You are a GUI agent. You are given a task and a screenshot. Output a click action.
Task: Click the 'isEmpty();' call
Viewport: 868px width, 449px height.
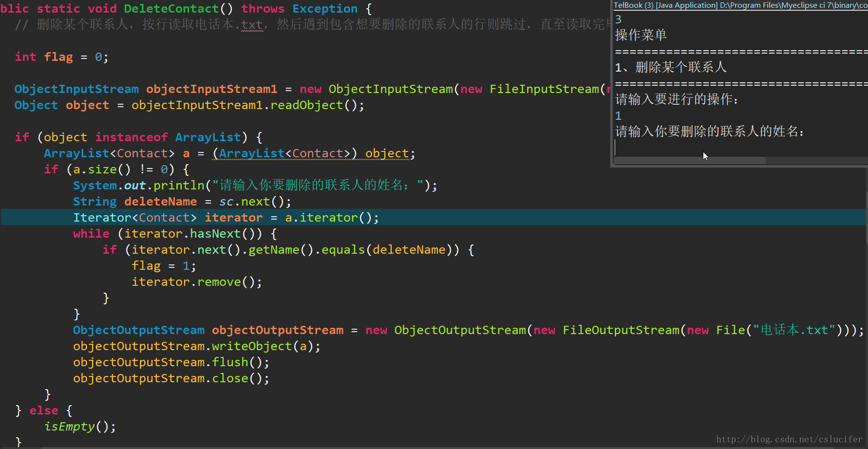click(80, 427)
